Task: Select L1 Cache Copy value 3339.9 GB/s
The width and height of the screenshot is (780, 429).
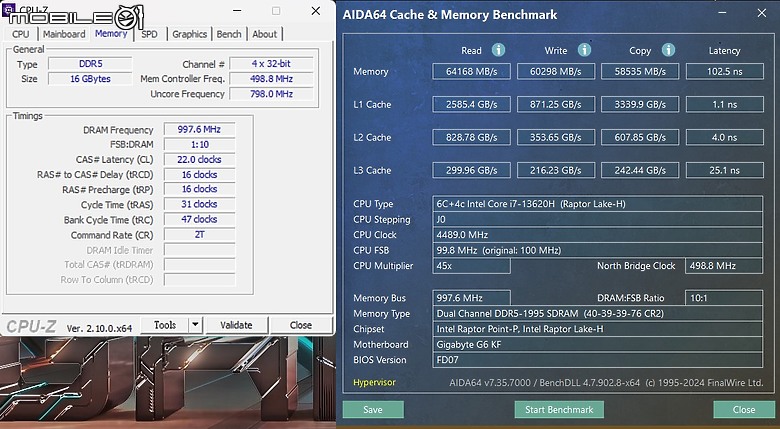Action: [x=640, y=105]
